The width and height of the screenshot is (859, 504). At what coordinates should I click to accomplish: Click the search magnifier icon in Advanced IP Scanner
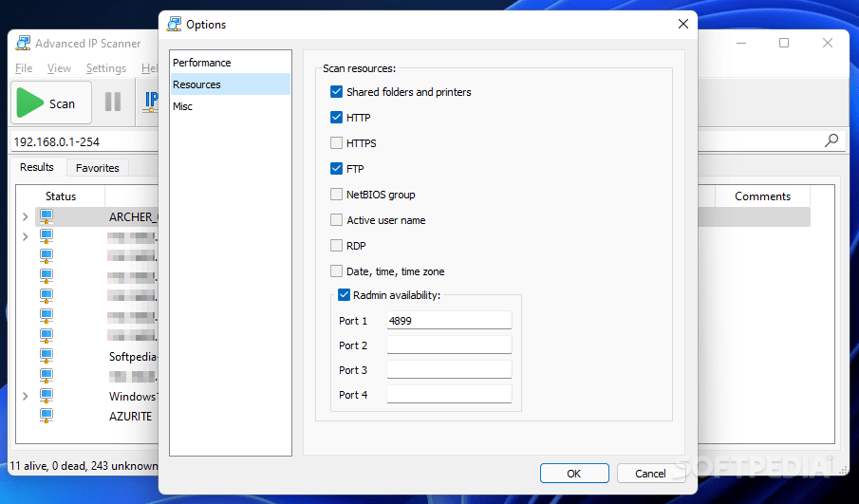coord(831,140)
